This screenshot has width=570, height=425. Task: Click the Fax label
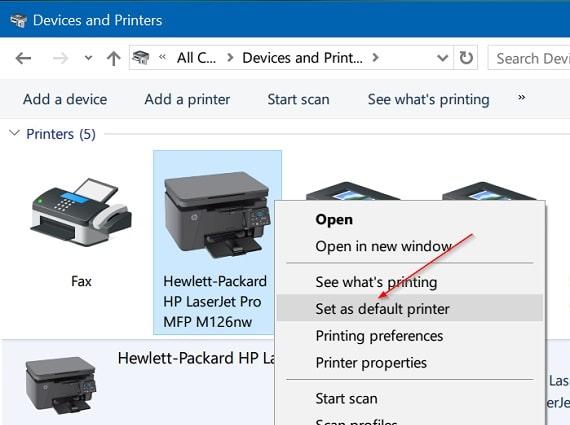click(81, 281)
